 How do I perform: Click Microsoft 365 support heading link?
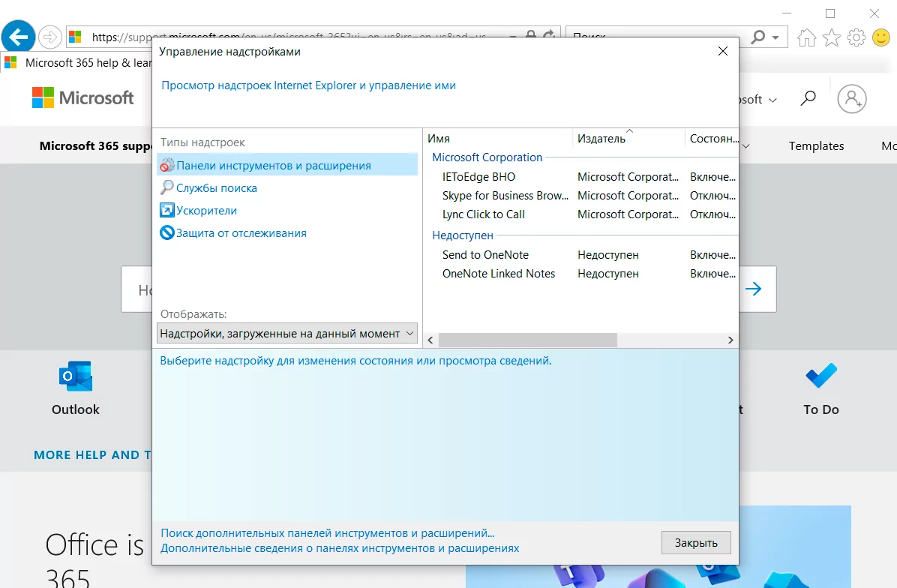tap(95, 145)
